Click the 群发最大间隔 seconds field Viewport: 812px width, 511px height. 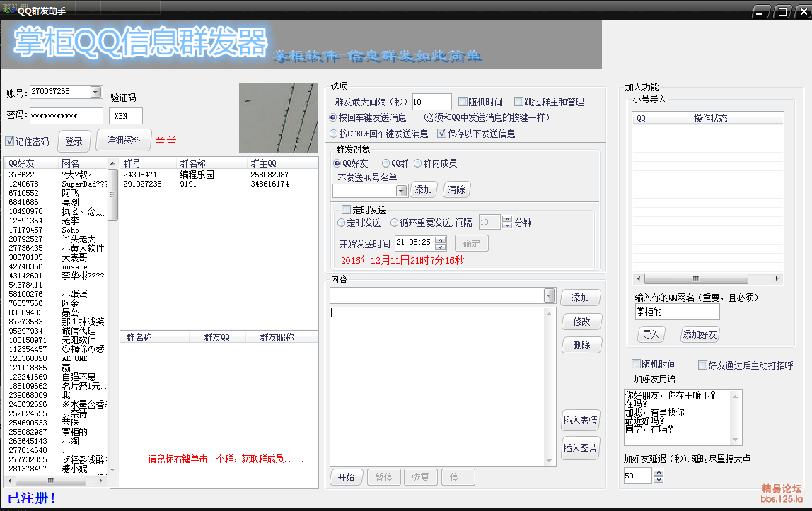tap(432, 102)
